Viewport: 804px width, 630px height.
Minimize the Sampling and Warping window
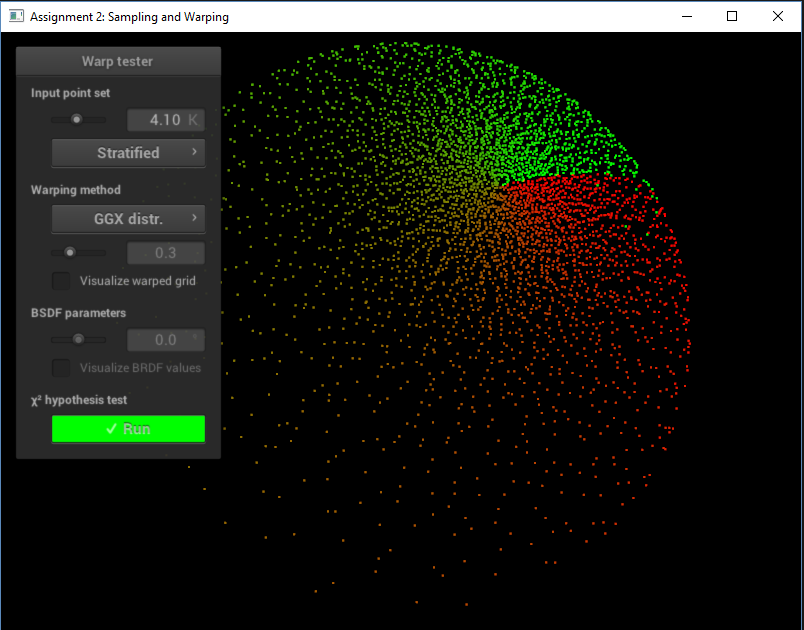click(x=687, y=16)
